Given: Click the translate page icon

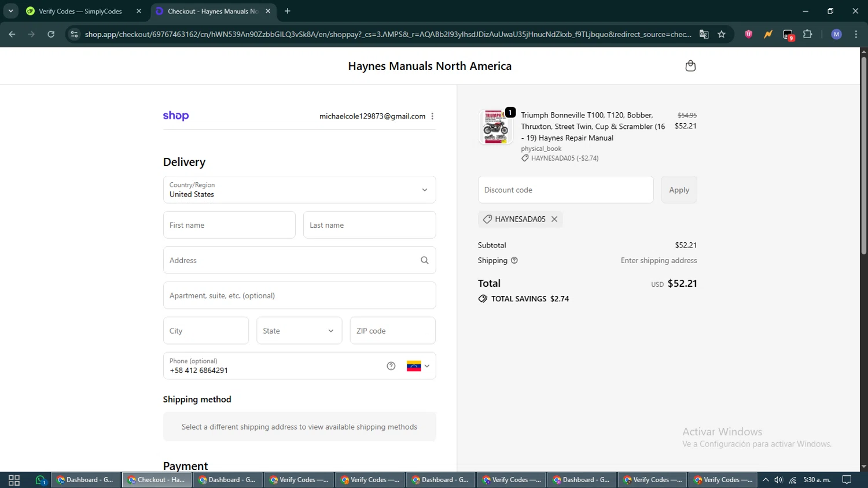Looking at the screenshot, I should (704, 34).
